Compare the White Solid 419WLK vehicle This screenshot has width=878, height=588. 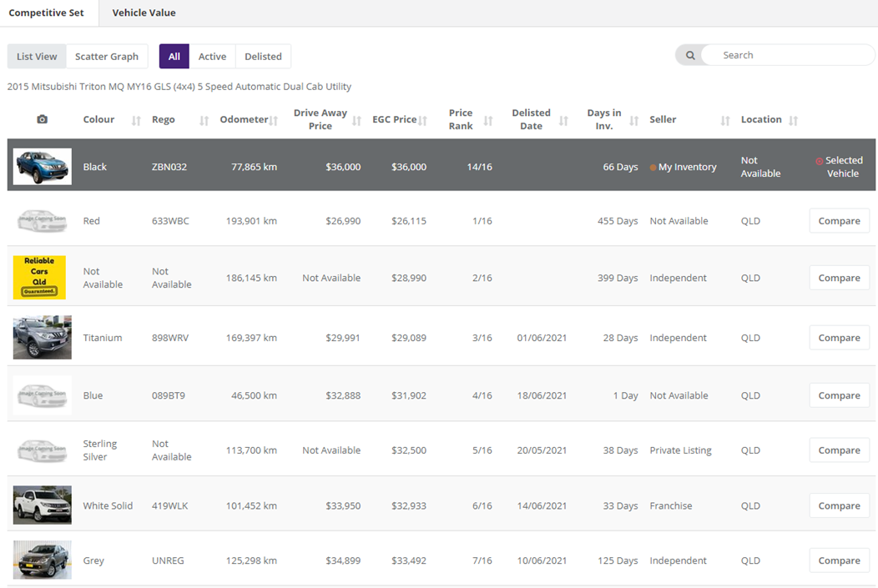(840, 505)
